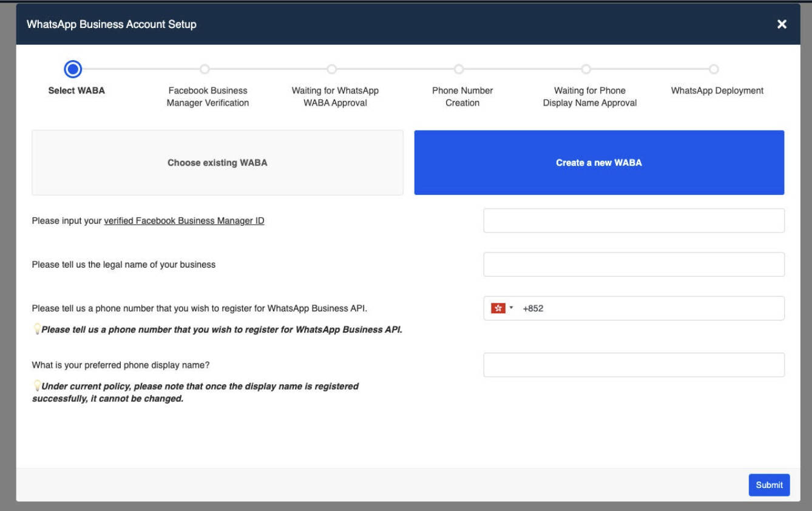The width and height of the screenshot is (812, 511).
Task: Click the lightbulb icon beside display name policy note
Action: point(36,386)
